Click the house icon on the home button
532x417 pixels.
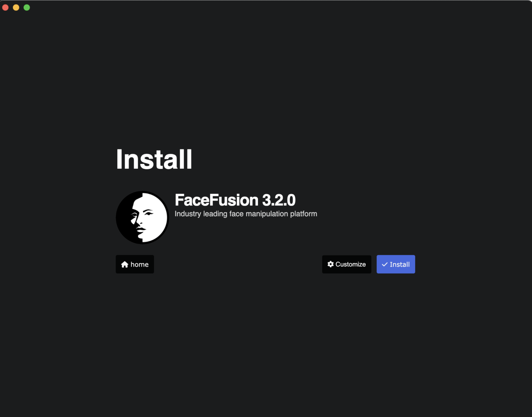125,265
